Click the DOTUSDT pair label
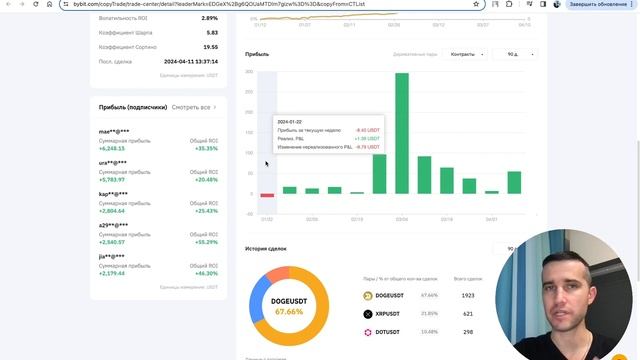This screenshot has width=640, height=360. (x=387, y=332)
